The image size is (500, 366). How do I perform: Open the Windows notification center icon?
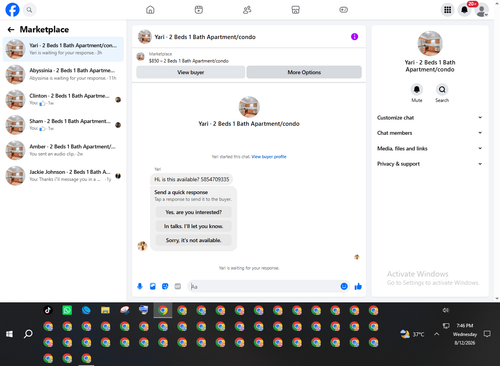[x=487, y=334]
